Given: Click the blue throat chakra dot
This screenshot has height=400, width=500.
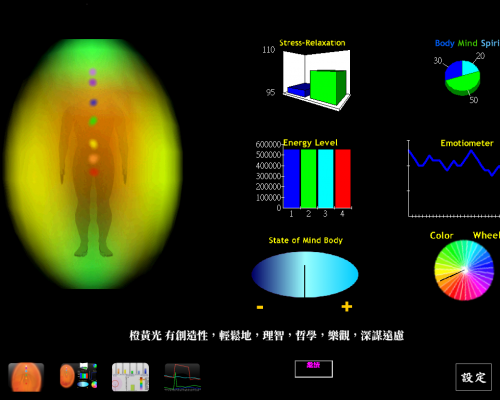Looking at the screenshot, I should pyautogui.click(x=93, y=103).
